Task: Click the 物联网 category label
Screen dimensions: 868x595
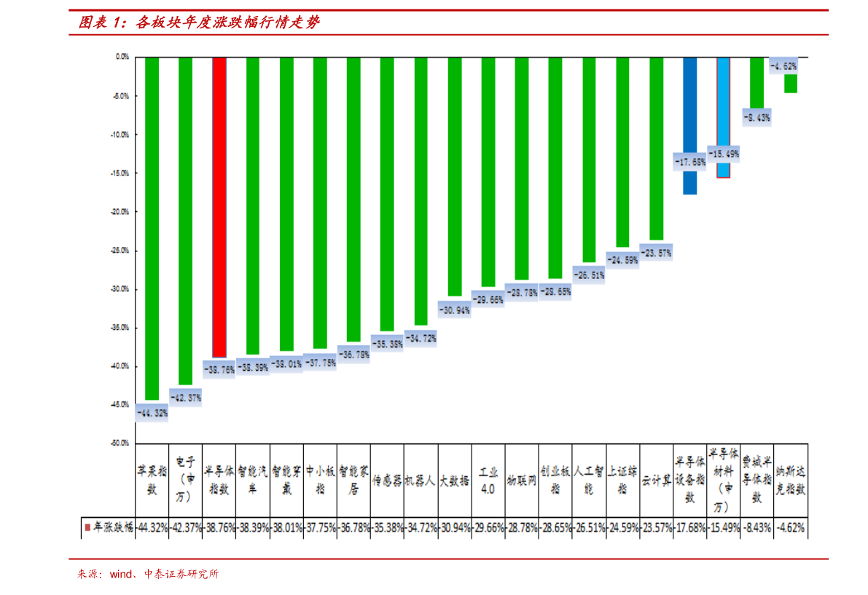Action: (521, 481)
